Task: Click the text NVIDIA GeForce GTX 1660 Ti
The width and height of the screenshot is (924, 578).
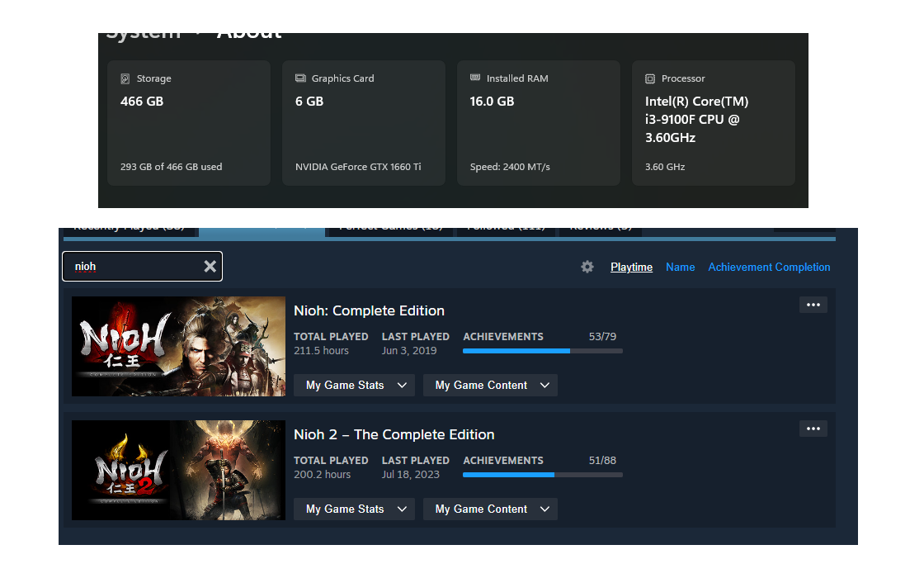Action: tap(358, 167)
